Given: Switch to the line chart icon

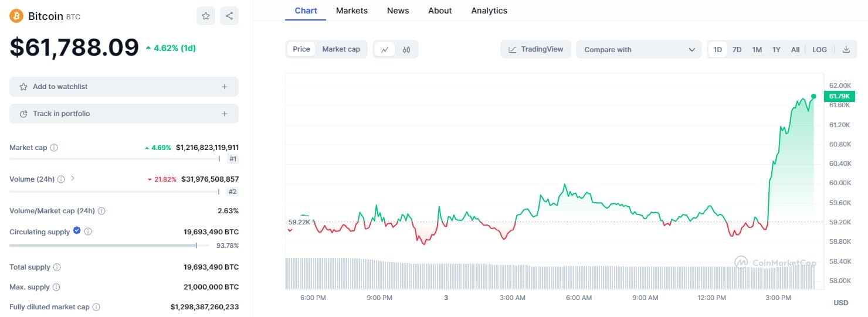Looking at the screenshot, I should click(385, 50).
